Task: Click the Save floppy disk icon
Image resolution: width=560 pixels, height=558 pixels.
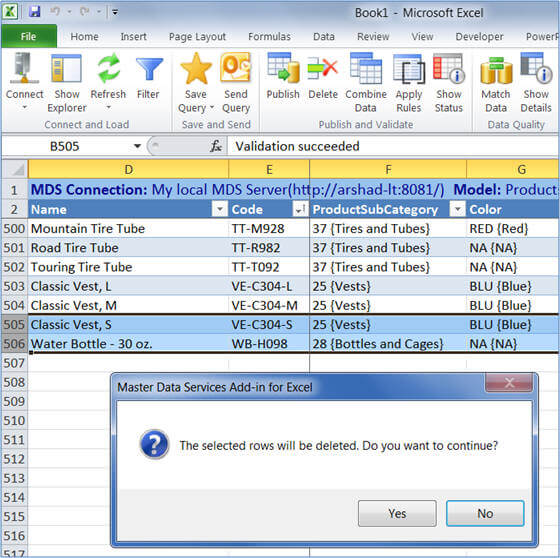Action: (x=35, y=12)
